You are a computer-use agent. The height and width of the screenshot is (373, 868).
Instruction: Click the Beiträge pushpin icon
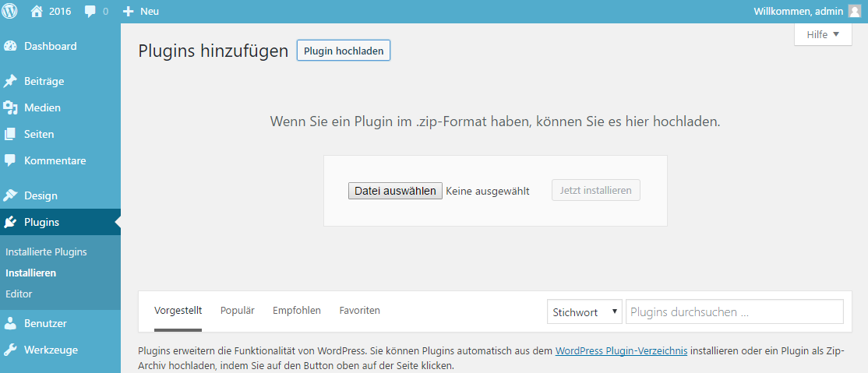click(x=10, y=81)
